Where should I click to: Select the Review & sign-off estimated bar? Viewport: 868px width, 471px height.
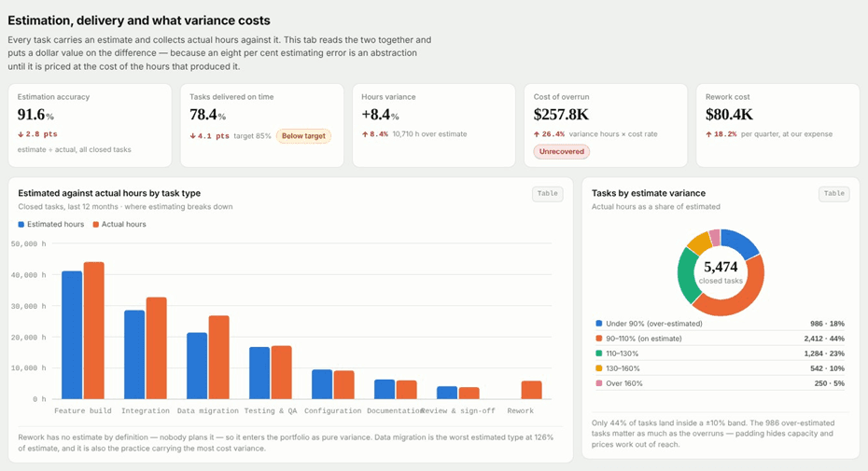(x=447, y=393)
